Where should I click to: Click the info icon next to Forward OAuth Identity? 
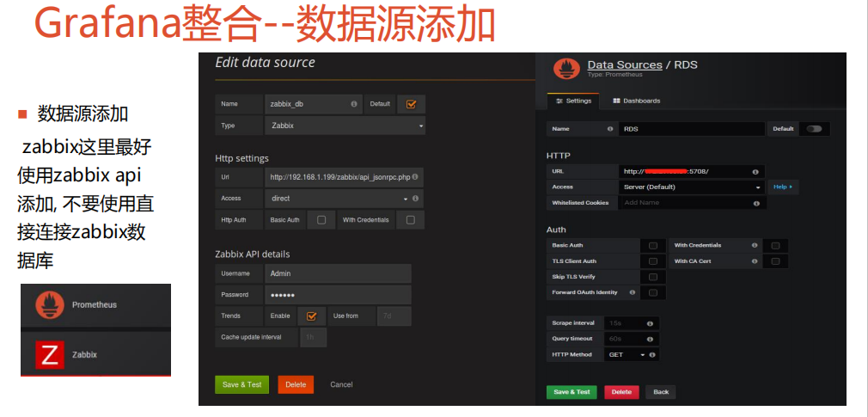point(632,292)
